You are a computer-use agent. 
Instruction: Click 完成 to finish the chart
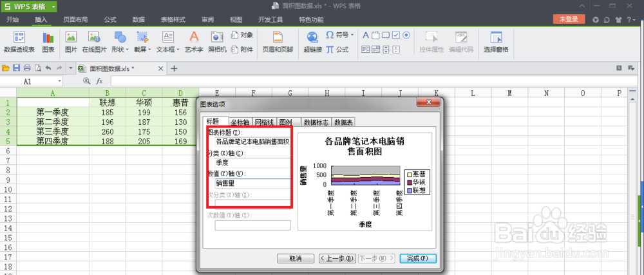tap(418, 259)
